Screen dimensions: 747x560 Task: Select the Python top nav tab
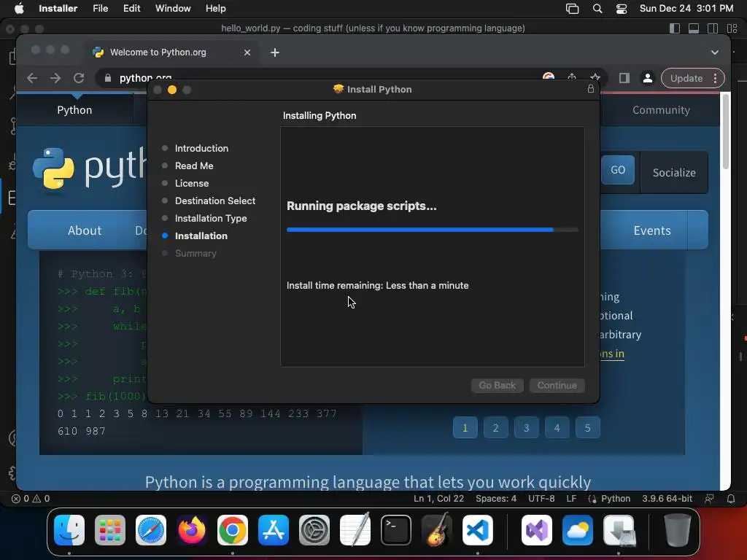(74, 110)
